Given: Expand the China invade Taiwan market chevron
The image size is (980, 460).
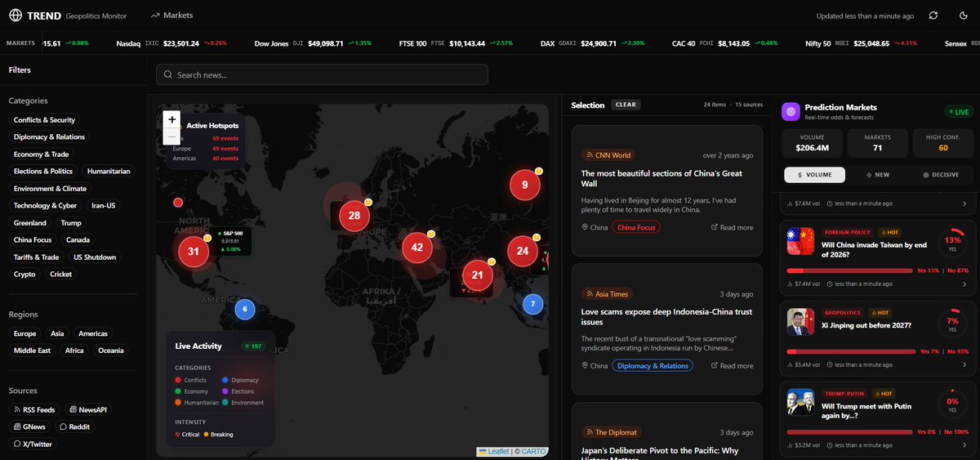Looking at the screenshot, I should point(964,284).
